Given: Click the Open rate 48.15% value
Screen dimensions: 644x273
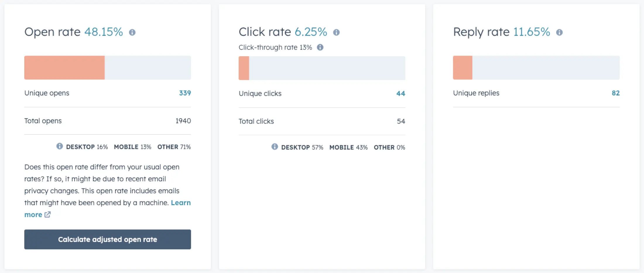Looking at the screenshot, I should pyautogui.click(x=104, y=32).
